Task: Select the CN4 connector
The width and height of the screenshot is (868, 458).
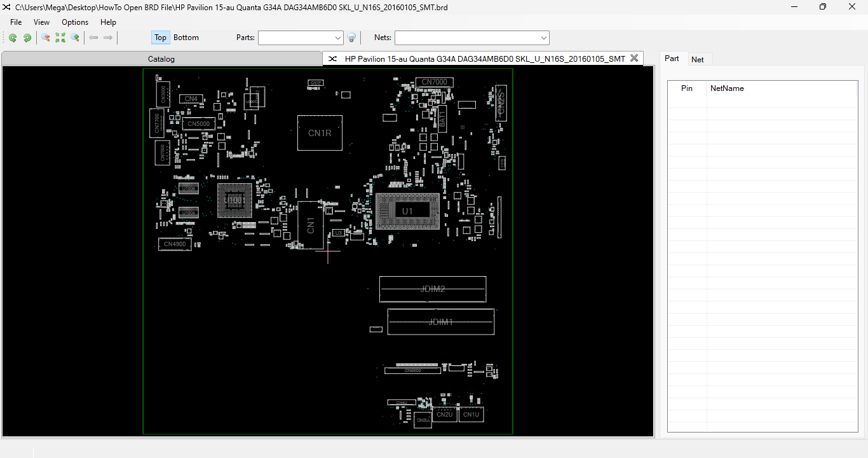Action: pyautogui.click(x=191, y=99)
